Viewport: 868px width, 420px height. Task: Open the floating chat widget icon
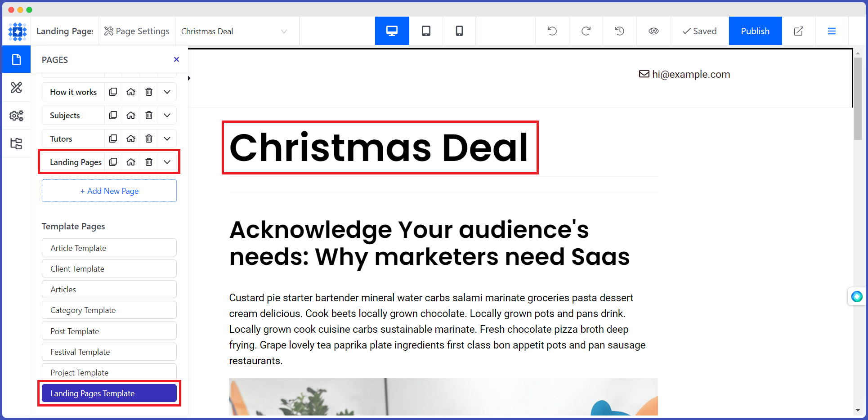(857, 296)
